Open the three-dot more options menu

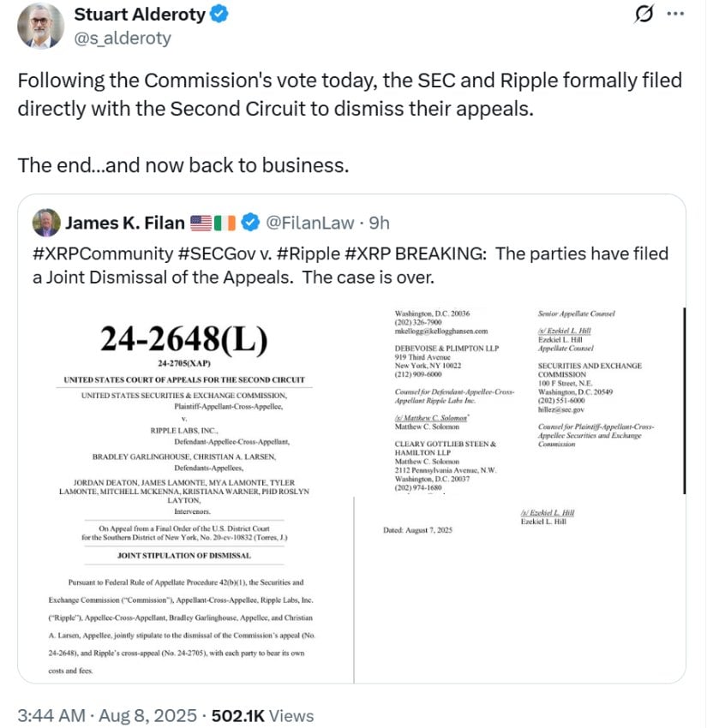(675, 14)
